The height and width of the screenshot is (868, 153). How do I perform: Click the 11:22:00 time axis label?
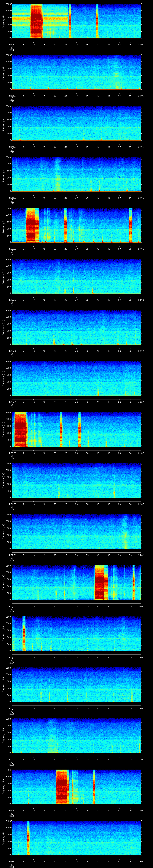coord(12,44)
